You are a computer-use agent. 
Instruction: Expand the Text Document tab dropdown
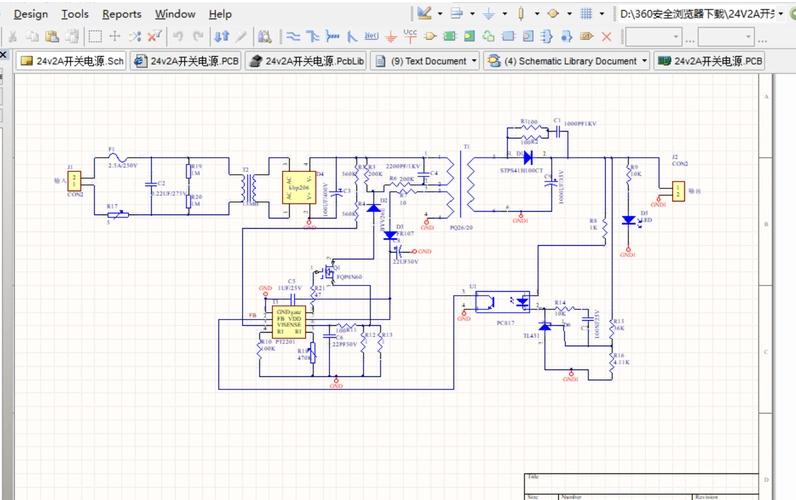[x=474, y=61]
